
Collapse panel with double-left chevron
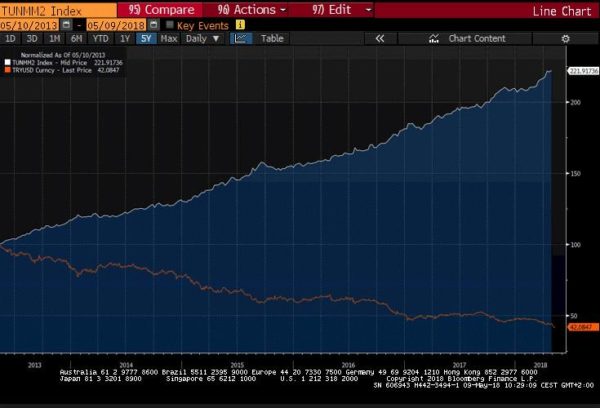click(380, 38)
